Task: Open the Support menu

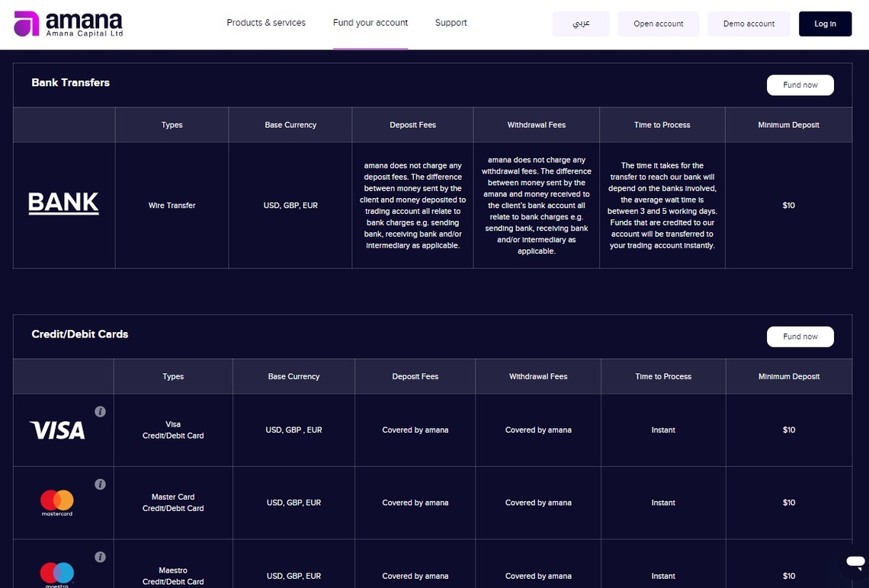Action: [x=451, y=23]
